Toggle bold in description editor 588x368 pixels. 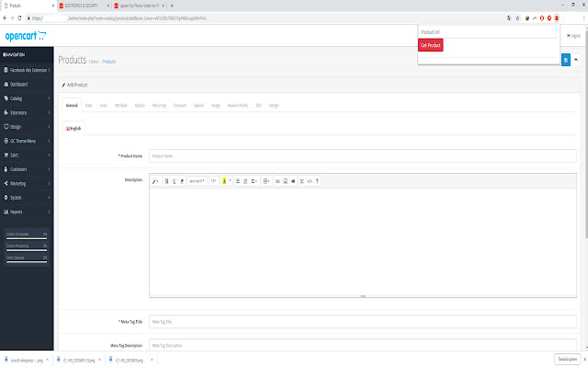(167, 181)
